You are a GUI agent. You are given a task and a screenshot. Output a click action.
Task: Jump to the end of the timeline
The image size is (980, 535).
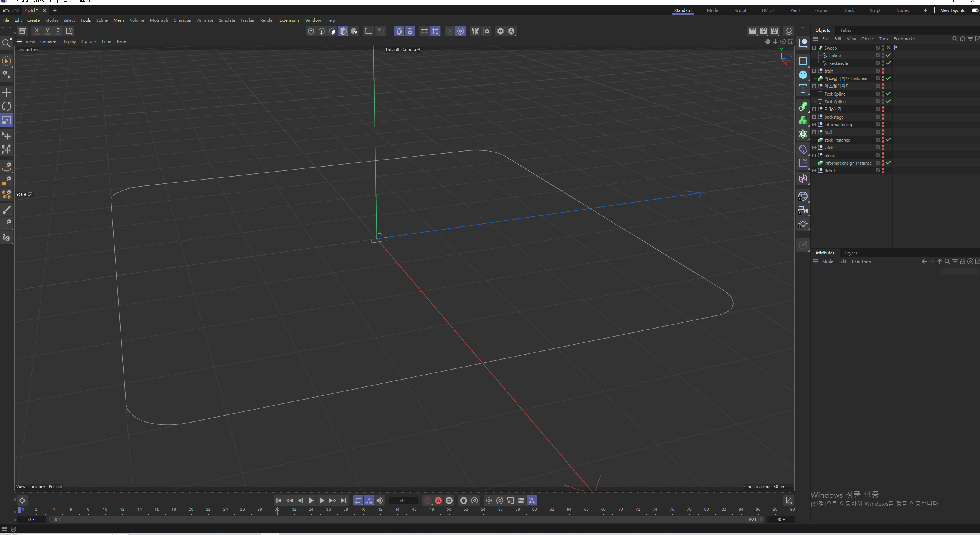click(x=344, y=500)
